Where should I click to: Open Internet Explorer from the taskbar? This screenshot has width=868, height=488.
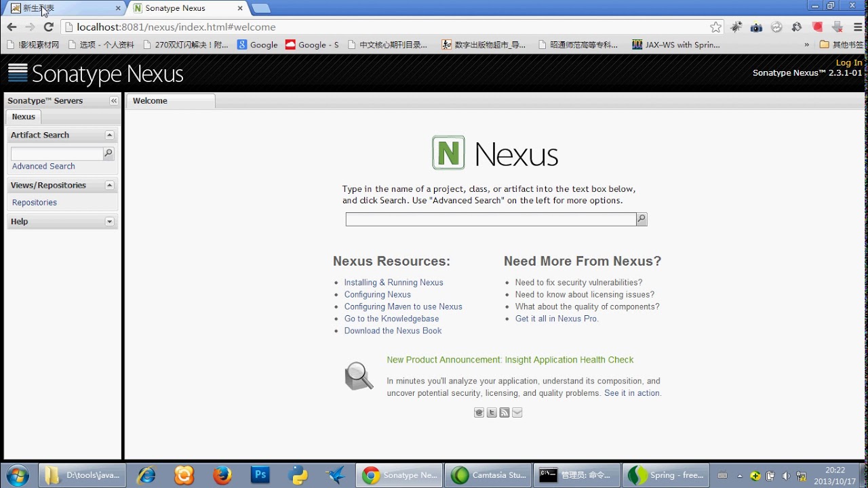[x=146, y=475]
